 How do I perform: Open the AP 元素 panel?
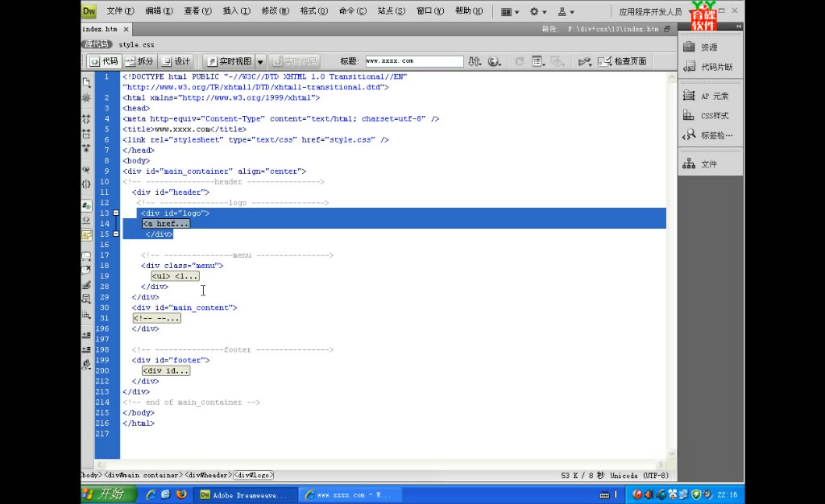[711, 96]
